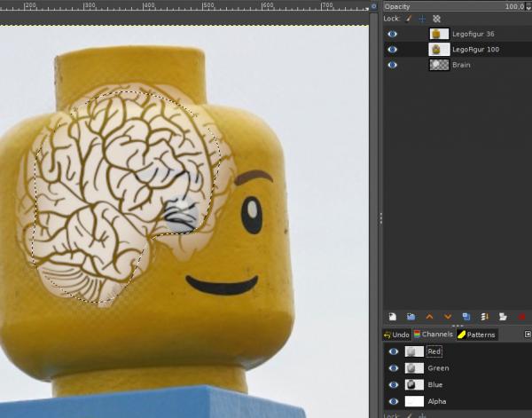532x418 pixels.
Task: Click the Blue channel thumbnail
Action: pyautogui.click(x=414, y=385)
